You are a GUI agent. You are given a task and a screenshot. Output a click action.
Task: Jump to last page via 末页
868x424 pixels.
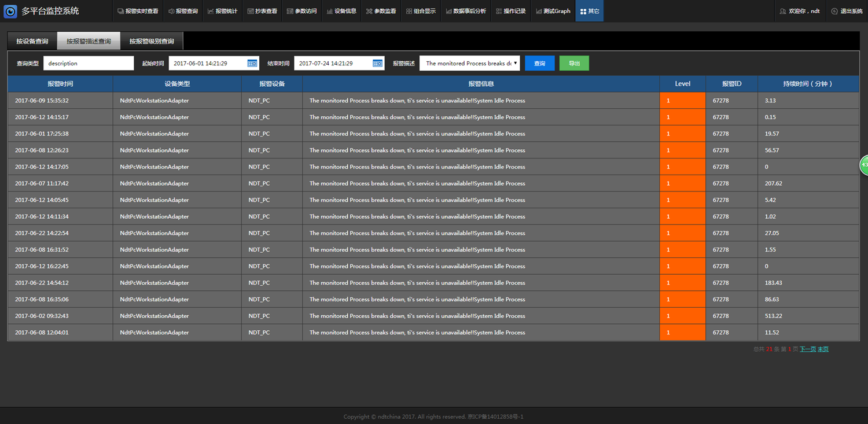click(823, 349)
